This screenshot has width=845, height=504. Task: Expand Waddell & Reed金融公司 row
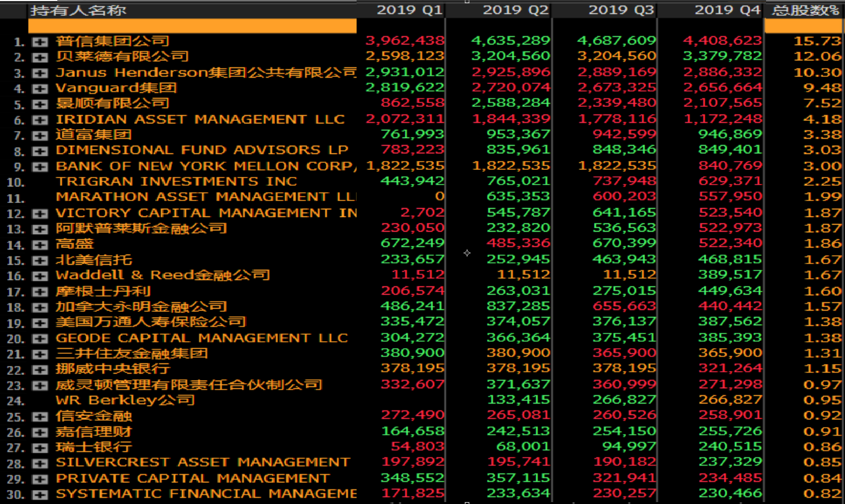(40, 276)
